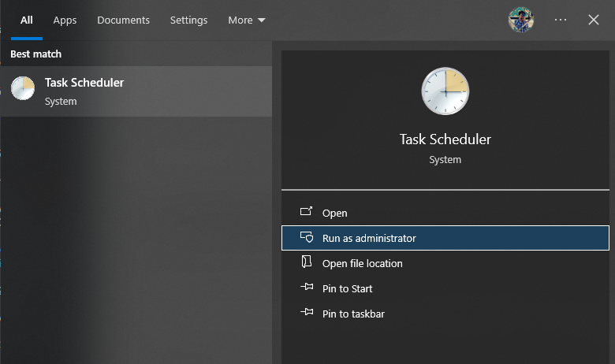Switch to the Apps tab
The image size is (615, 364).
[x=65, y=20]
